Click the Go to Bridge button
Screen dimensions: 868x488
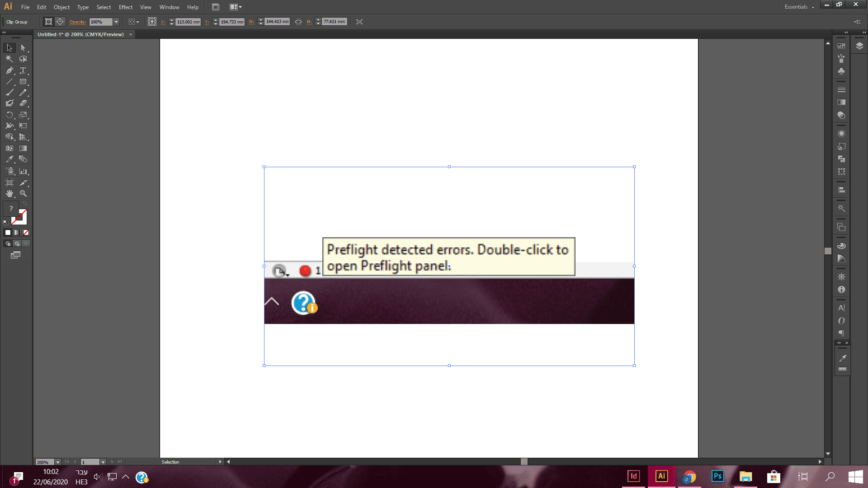point(216,7)
